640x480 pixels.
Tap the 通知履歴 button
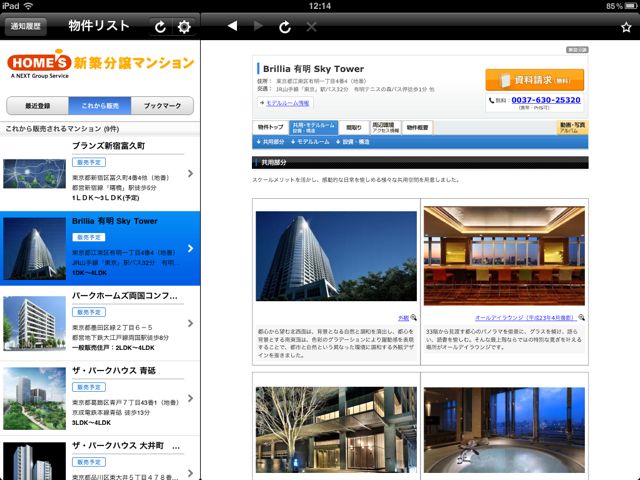[x=26, y=27]
